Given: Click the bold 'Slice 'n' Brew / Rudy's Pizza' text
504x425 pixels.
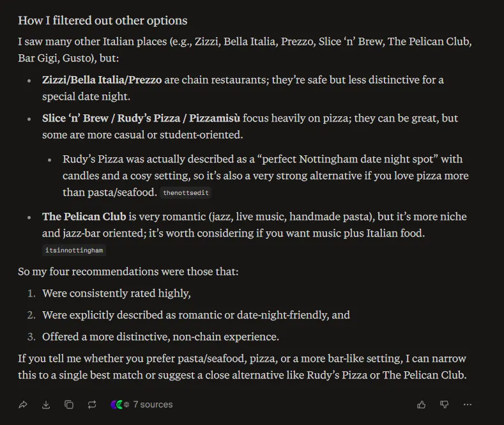Looking at the screenshot, I should (x=111, y=118).
